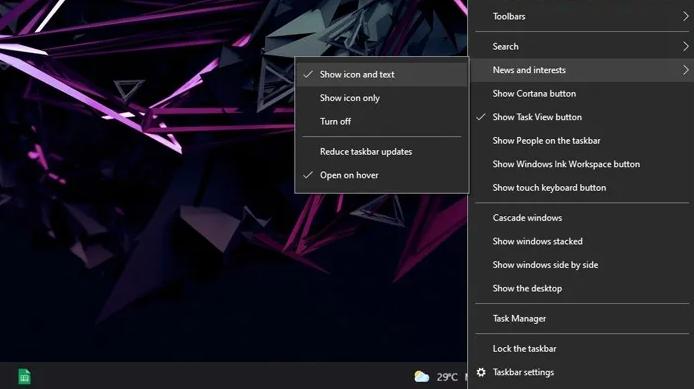Toggle Show Windows Ink Workspace button
Viewport: 694px width, 389px height.
[x=582, y=164]
